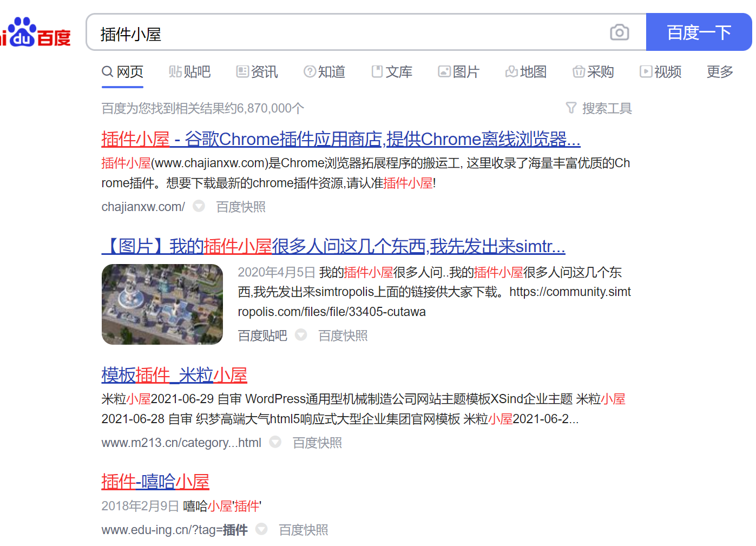
Task: Click the city fountain result thumbnail
Action: click(162, 304)
